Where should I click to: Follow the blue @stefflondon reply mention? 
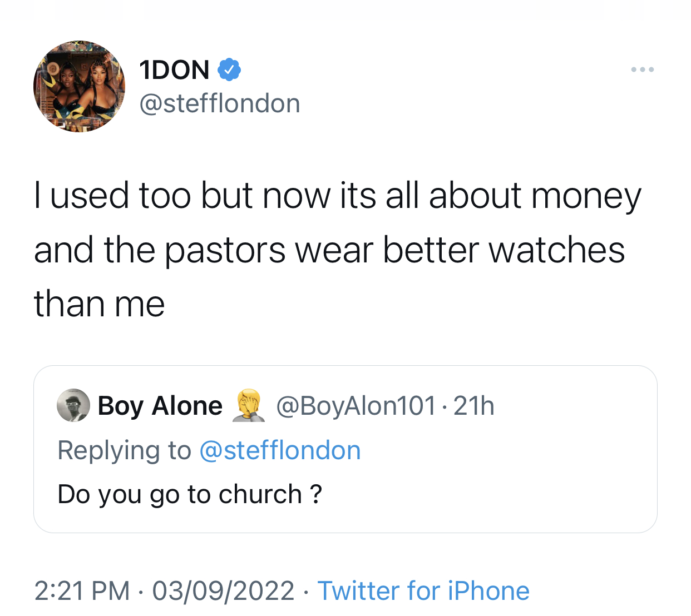280,450
